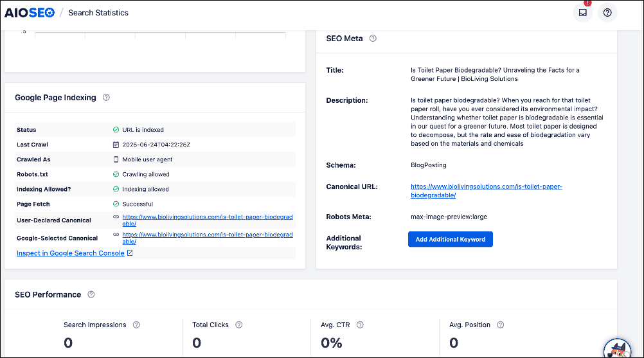The width and height of the screenshot is (644, 358).
Task: Click help icon next to Search Impressions
Action: point(136,325)
